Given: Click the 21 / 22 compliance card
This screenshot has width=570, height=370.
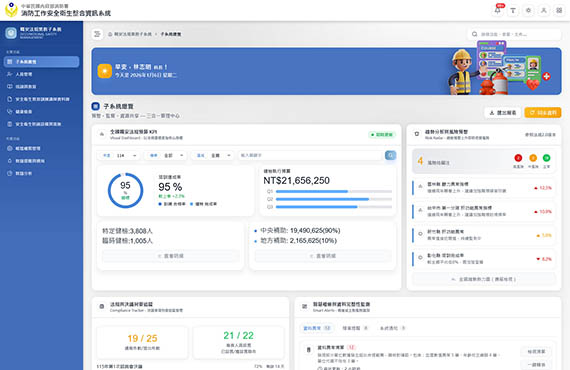Looking at the screenshot, I should tap(238, 342).
